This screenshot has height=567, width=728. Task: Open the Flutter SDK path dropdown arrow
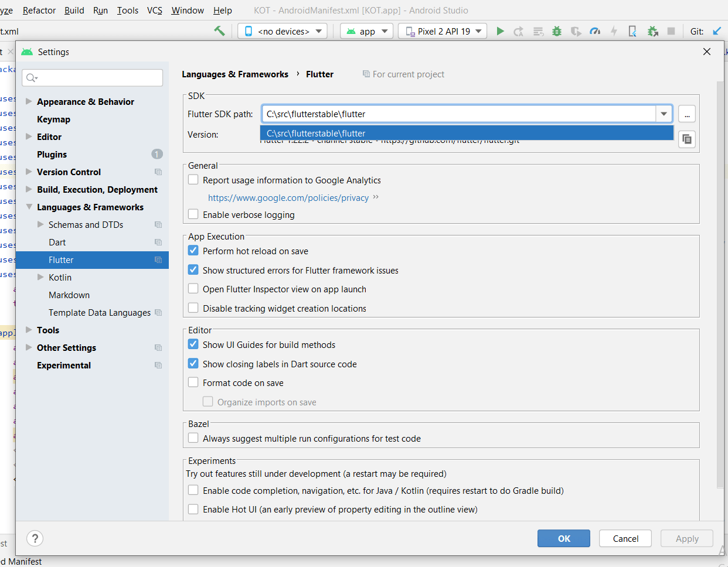point(664,114)
